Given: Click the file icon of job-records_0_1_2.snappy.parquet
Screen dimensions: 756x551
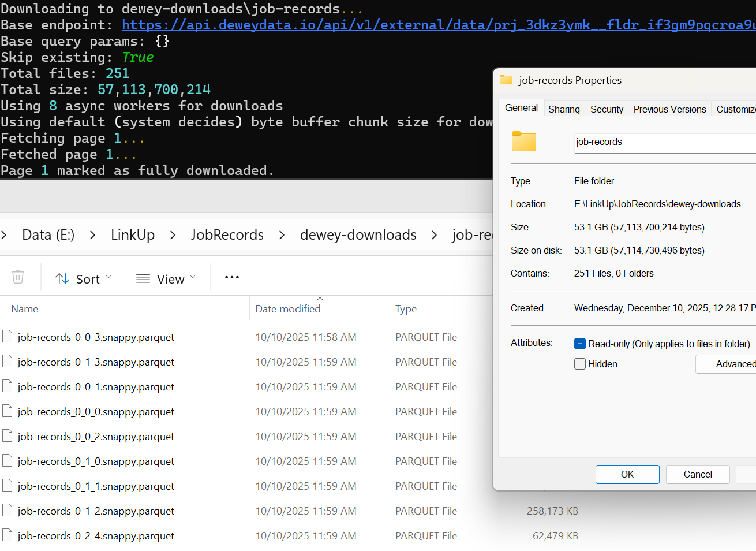Looking at the screenshot, I should pos(8,511).
